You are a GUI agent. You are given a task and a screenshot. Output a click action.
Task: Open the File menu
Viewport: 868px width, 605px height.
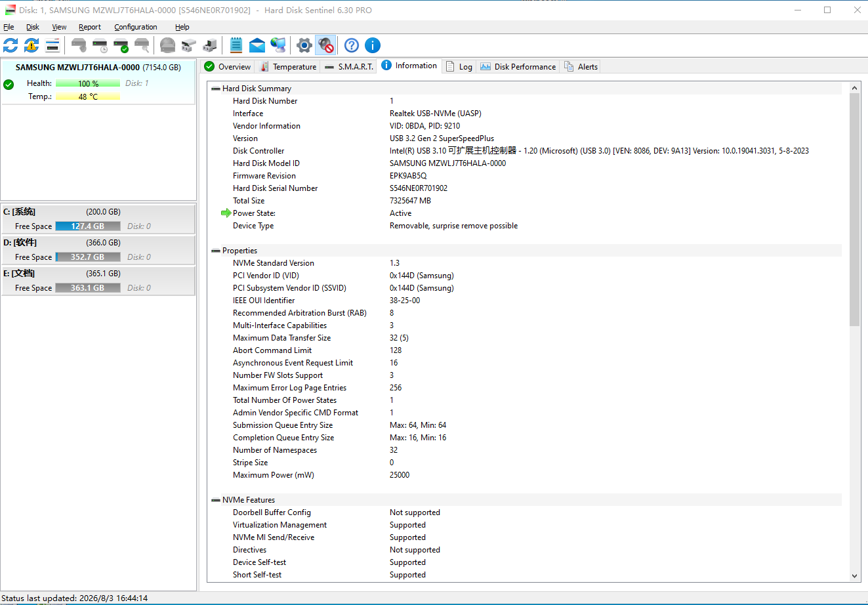point(9,27)
